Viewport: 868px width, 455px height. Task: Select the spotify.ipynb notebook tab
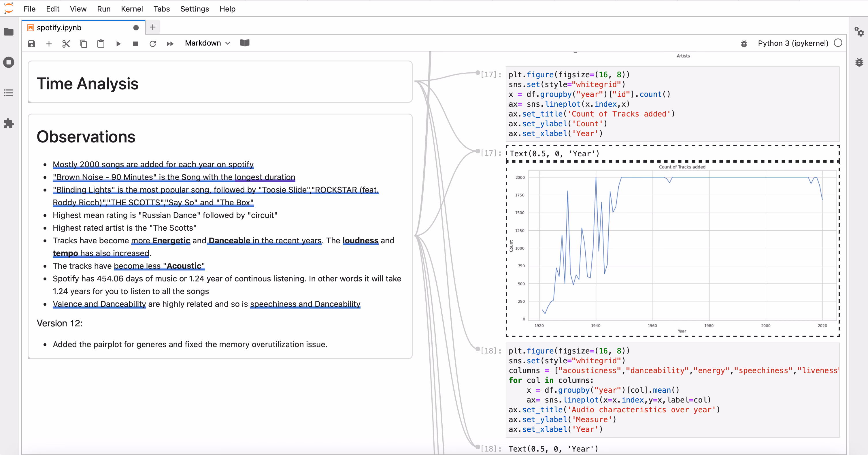coord(84,28)
